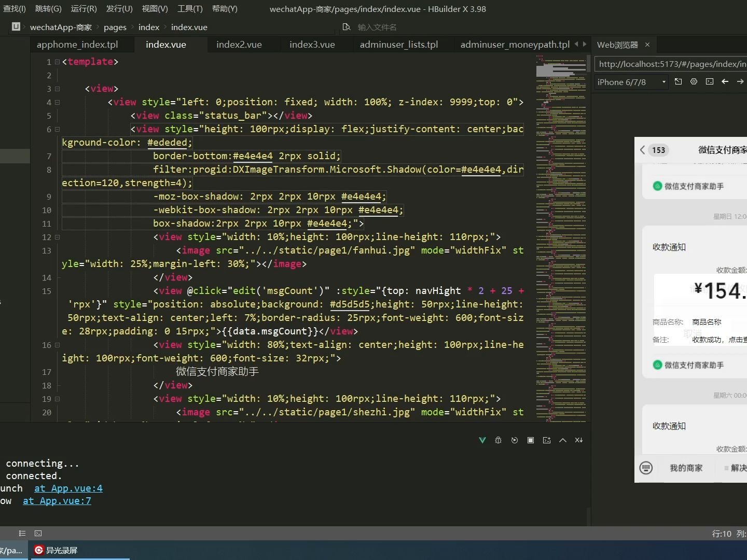Go forward in the built-in browser

740,81
